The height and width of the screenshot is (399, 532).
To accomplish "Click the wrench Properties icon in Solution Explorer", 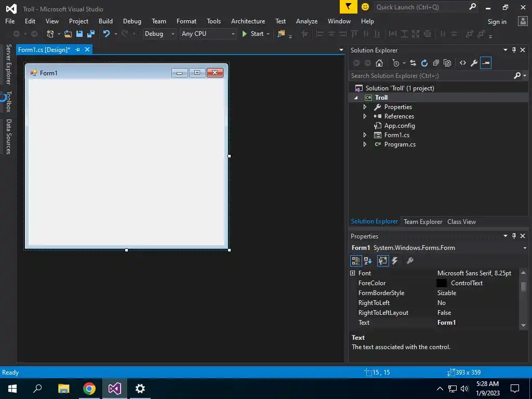I will point(474,63).
